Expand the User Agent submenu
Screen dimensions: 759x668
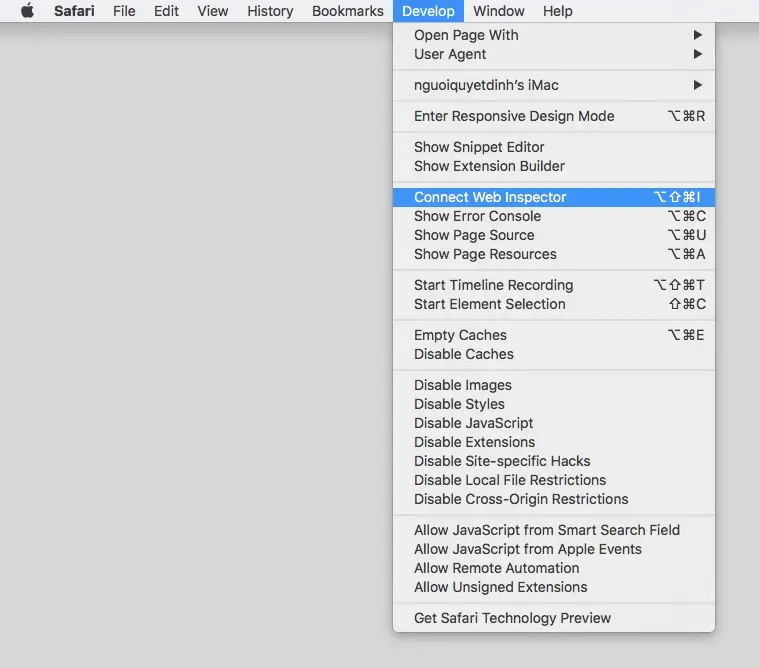[554, 54]
